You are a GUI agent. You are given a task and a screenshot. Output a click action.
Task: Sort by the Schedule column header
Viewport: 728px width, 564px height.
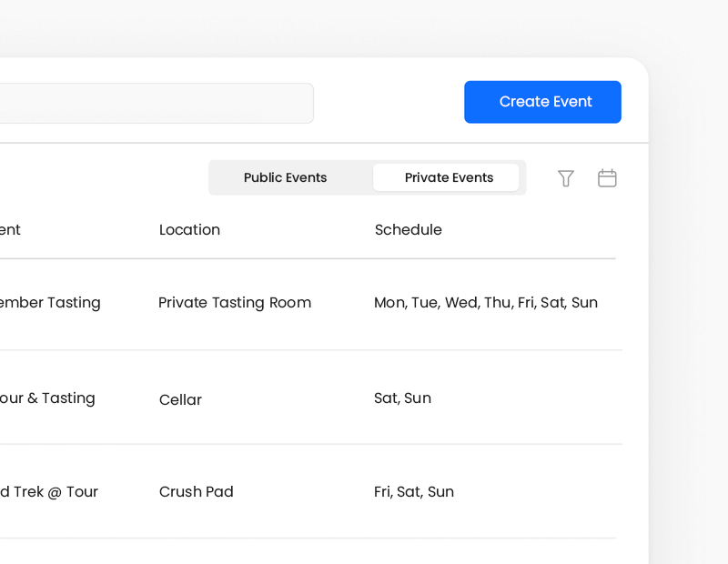pos(408,230)
